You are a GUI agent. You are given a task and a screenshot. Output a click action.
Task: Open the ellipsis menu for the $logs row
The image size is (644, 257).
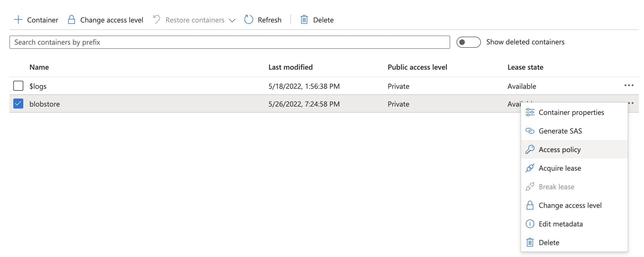click(629, 85)
